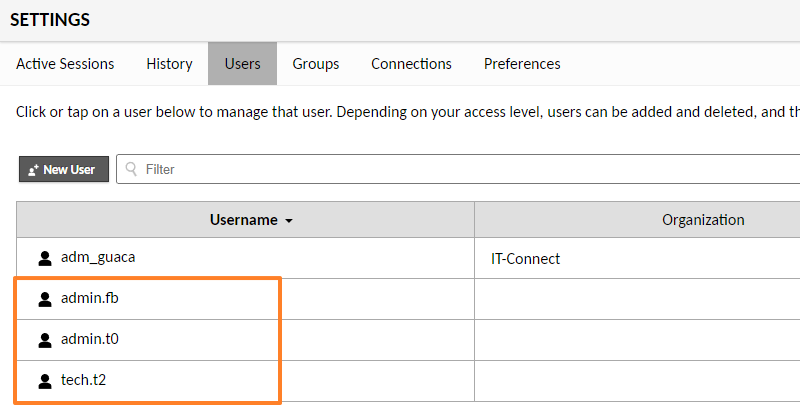Sort by the Username column arrow
The width and height of the screenshot is (800, 406).
289,221
